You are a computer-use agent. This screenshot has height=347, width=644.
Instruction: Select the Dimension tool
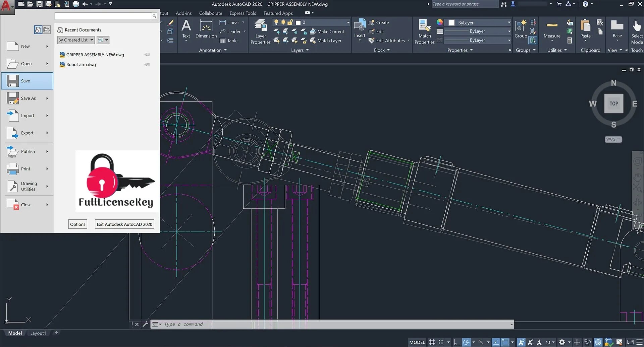point(206,29)
